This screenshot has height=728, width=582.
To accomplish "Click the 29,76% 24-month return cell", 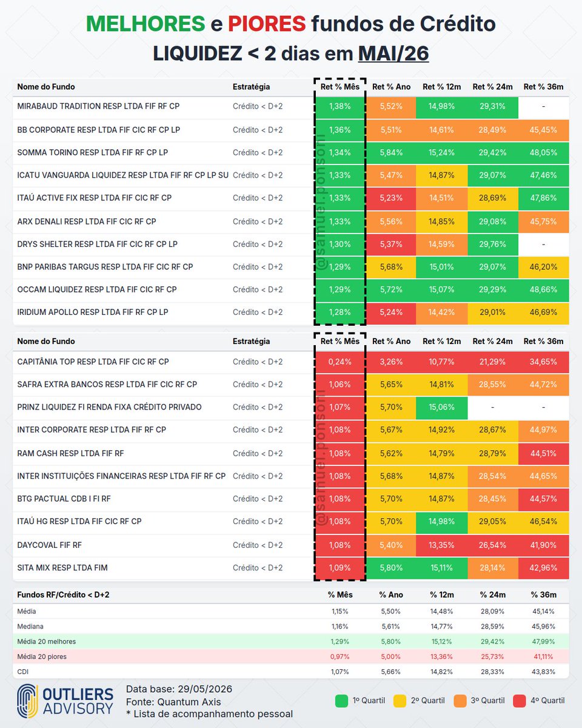I will 493,244.
